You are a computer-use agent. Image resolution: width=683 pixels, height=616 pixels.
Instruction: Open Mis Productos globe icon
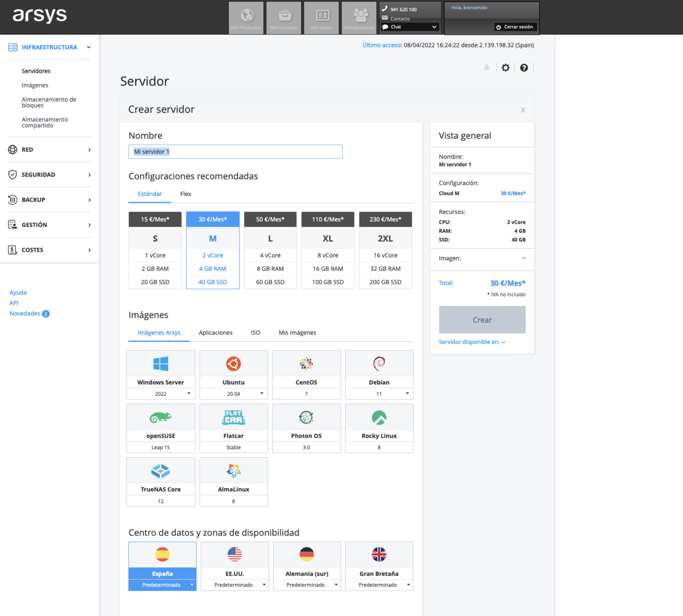click(246, 15)
